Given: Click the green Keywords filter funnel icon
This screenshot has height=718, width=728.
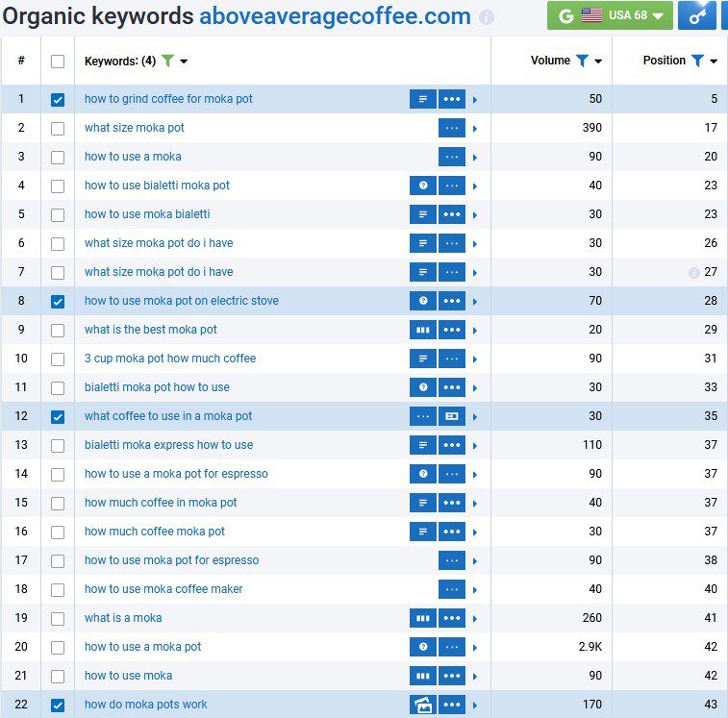Looking at the screenshot, I should click(167, 61).
